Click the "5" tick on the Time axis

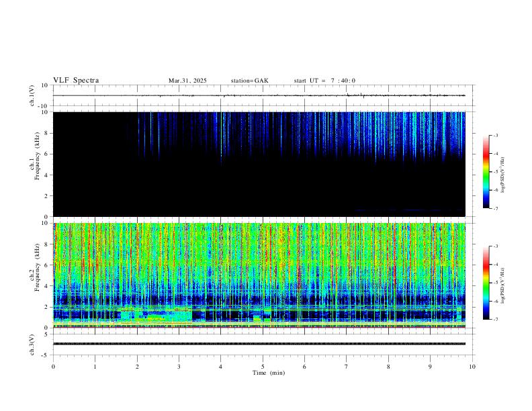(x=263, y=367)
